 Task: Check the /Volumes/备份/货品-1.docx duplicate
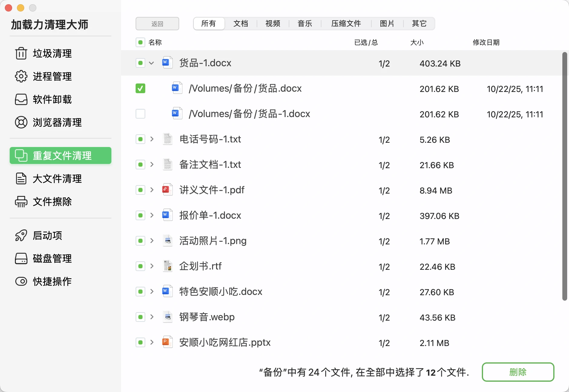tap(140, 114)
